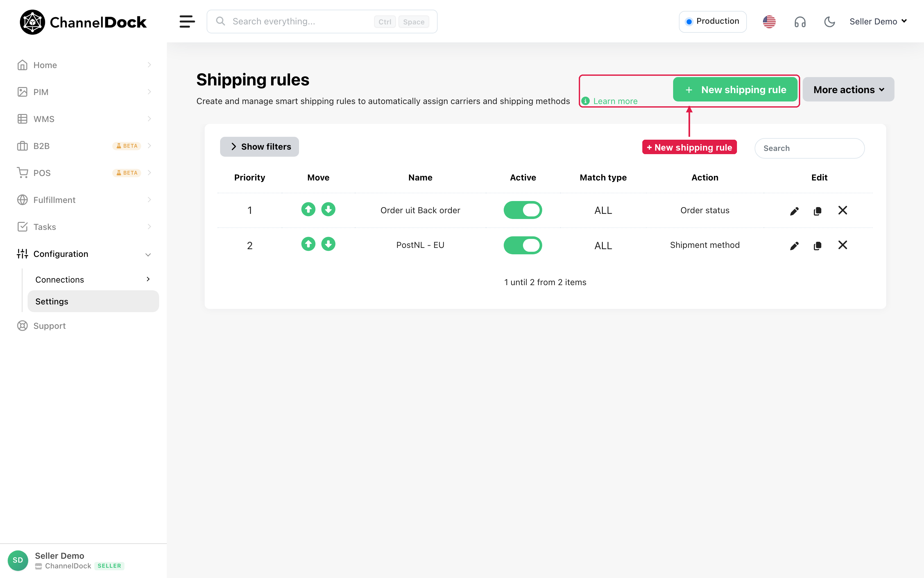Click the Order status action cell
Viewport: 924px width, 578px height.
tap(705, 210)
